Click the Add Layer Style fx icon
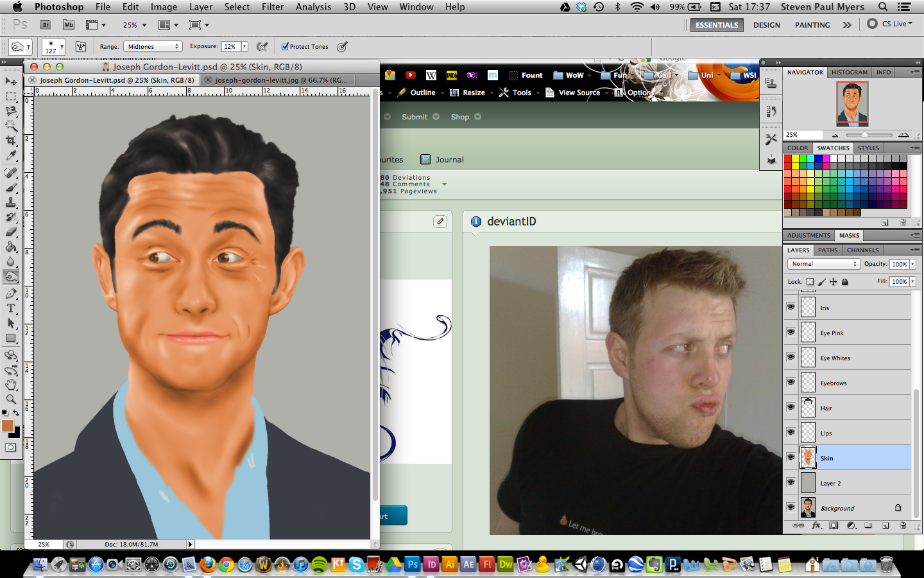This screenshot has width=924, height=578. pos(816,525)
